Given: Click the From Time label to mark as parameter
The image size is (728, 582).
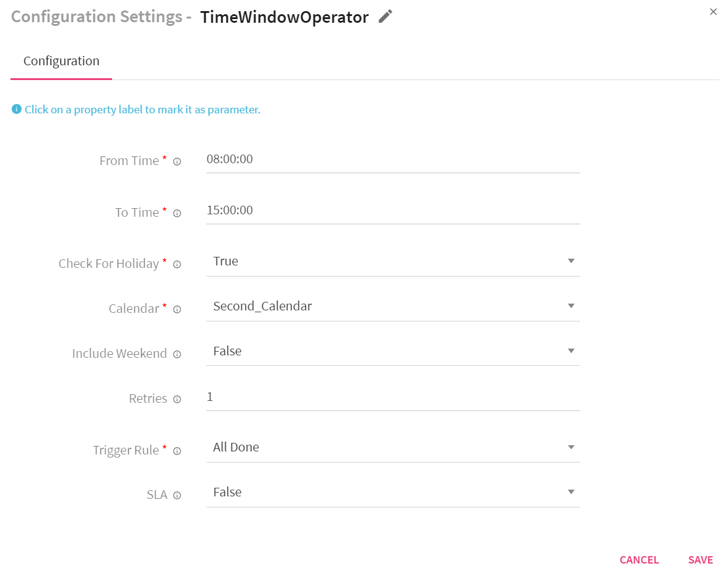Looking at the screenshot, I should click(x=130, y=160).
